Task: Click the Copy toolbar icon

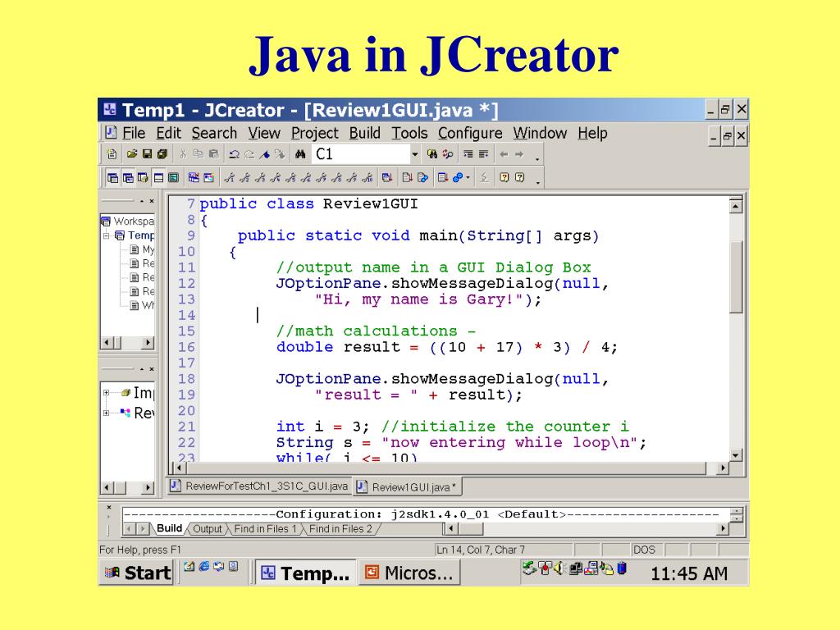Action: (199, 154)
